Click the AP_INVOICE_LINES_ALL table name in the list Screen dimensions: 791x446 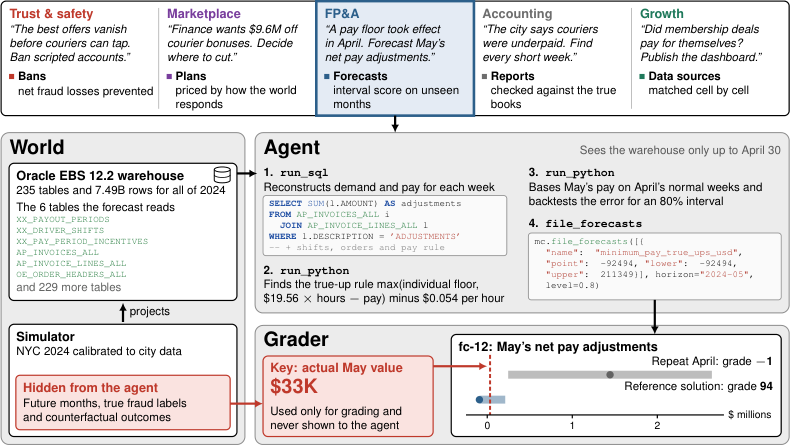(x=71, y=264)
